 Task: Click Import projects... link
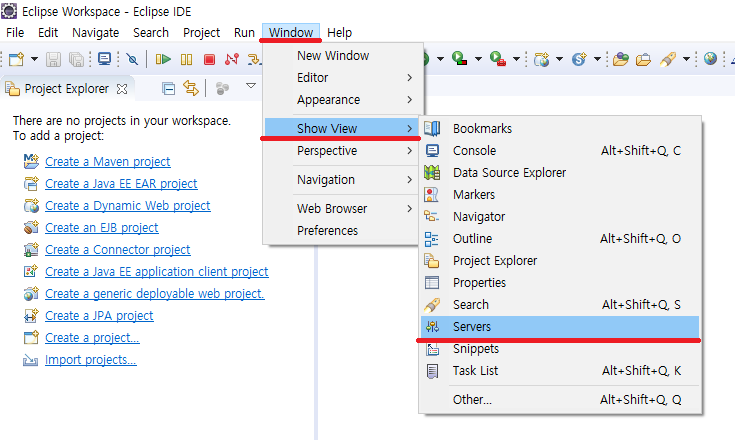pos(90,360)
